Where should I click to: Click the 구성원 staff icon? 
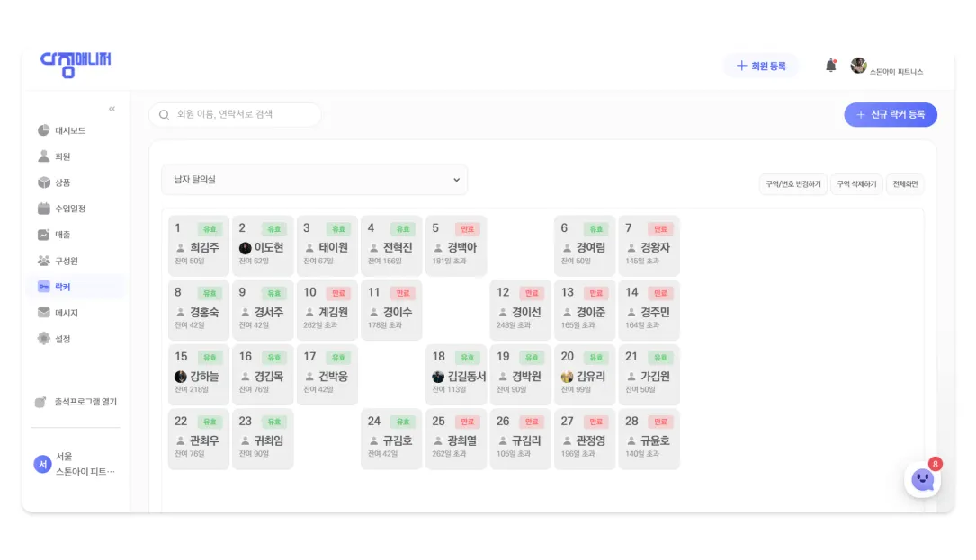click(x=43, y=261)
